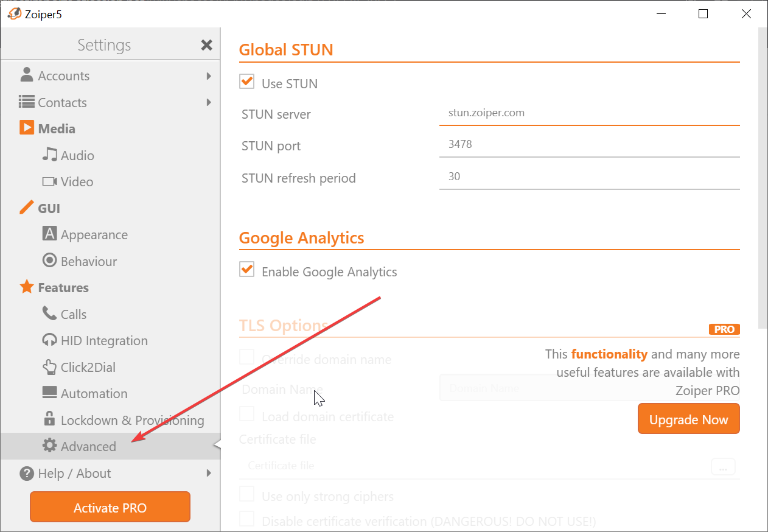Click the functionality link in PRO notice
This screenshot has width=768, height=532.
[x=609, y=354]
